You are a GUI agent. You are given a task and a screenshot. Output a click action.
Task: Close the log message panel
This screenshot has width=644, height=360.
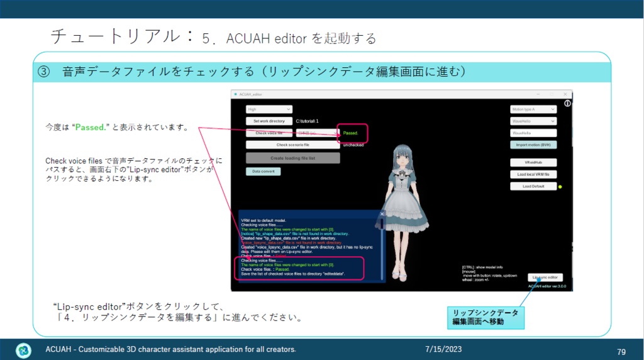point(382,214)
